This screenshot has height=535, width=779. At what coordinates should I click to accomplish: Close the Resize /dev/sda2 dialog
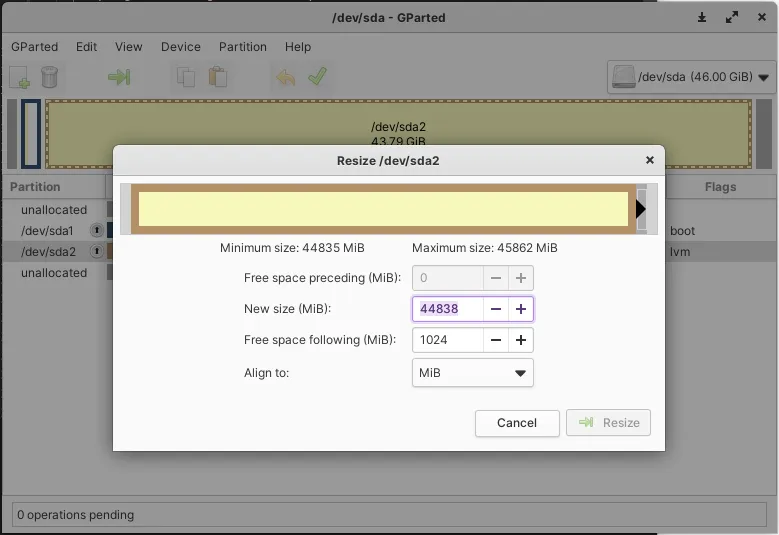tap(649, 160)
